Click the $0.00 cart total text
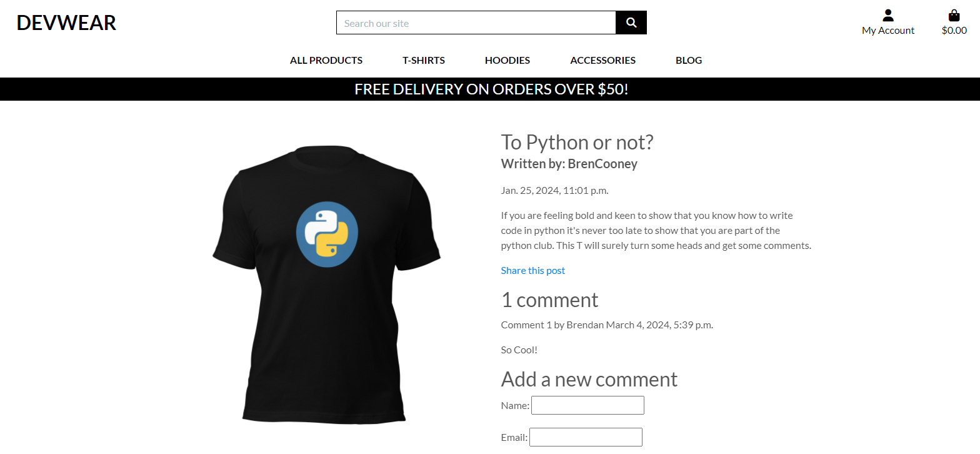Screen dimensions: 980x454 pyautogui.click(x=954, y=31)
